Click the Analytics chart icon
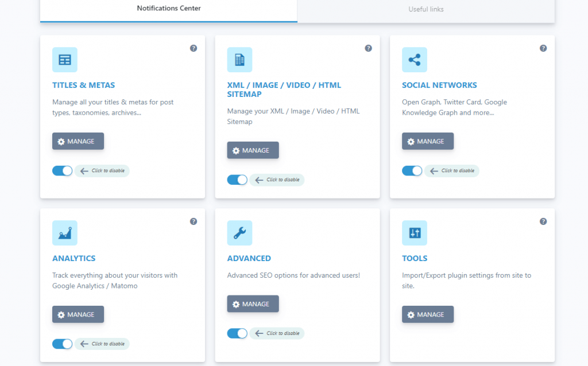588x366 pixels. [65, 233]
